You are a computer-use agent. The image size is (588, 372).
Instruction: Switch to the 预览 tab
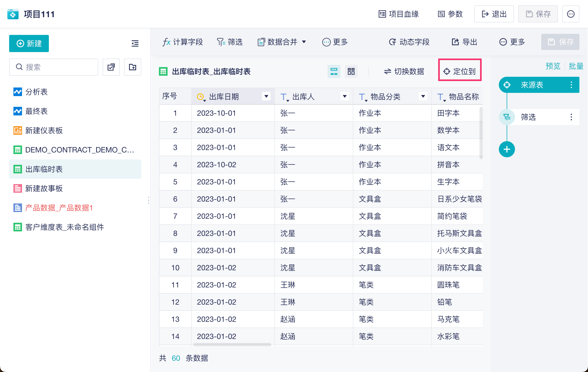coord(553,66)
